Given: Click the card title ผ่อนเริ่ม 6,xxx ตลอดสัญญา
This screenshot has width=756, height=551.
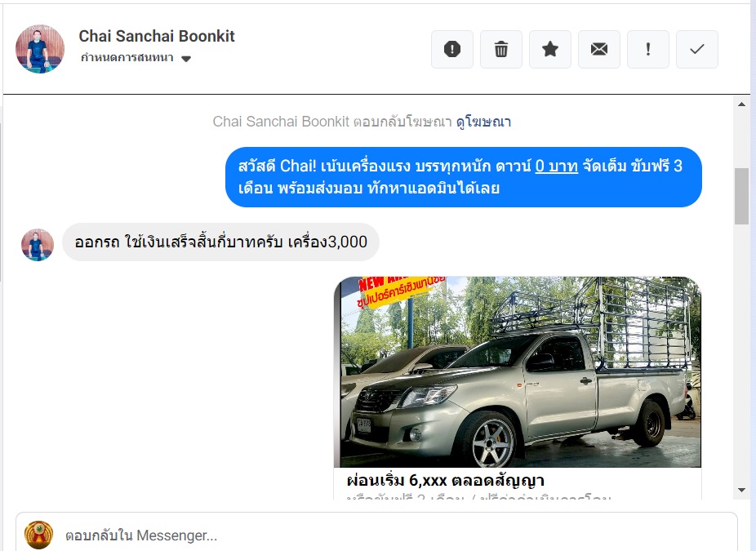Looking at the screenshot, I should pyautogui.click(x=446, y=480).
